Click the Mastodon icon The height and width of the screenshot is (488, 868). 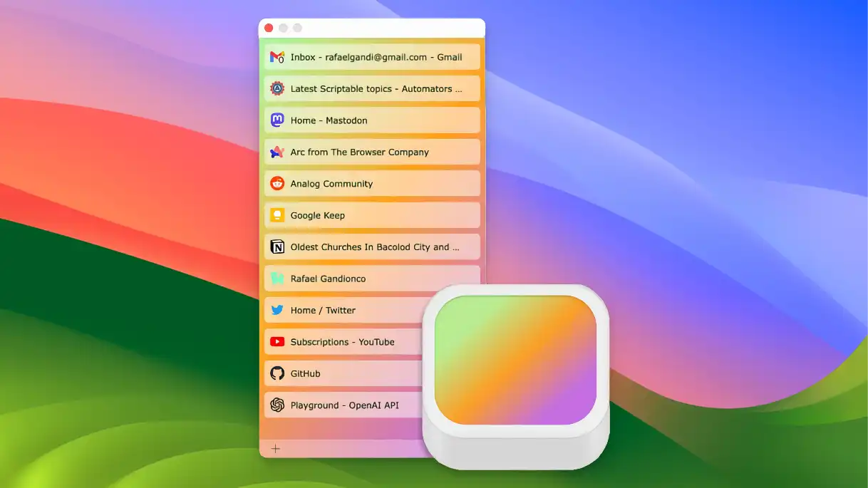coord(277,120)
